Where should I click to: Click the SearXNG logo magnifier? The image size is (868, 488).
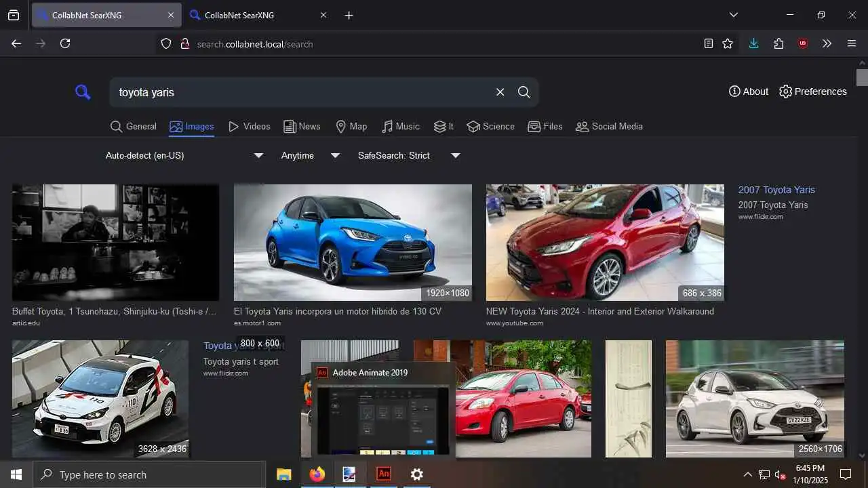click(x=83, y=92)
